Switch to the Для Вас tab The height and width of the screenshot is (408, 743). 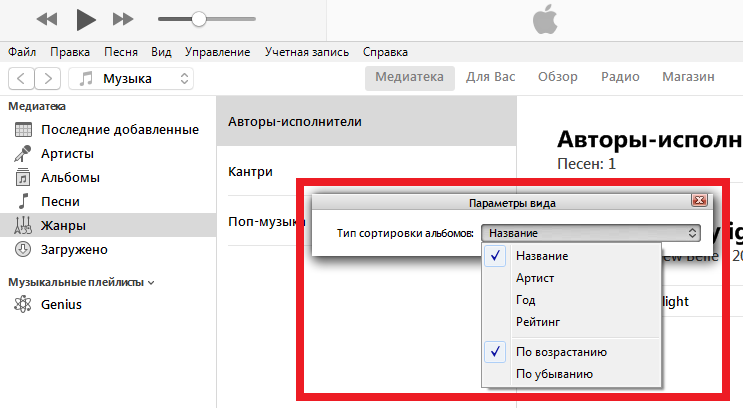(x=491, y=77)
